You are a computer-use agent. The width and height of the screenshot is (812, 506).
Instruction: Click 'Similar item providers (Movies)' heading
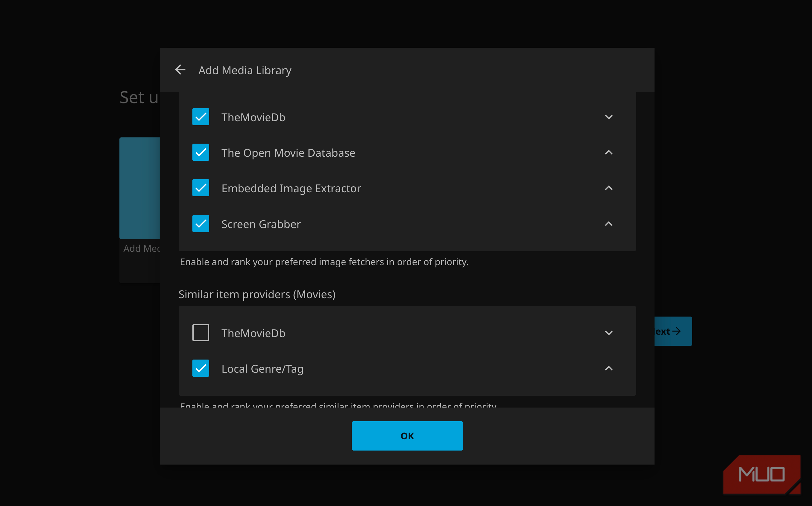(x=257, y=294)
